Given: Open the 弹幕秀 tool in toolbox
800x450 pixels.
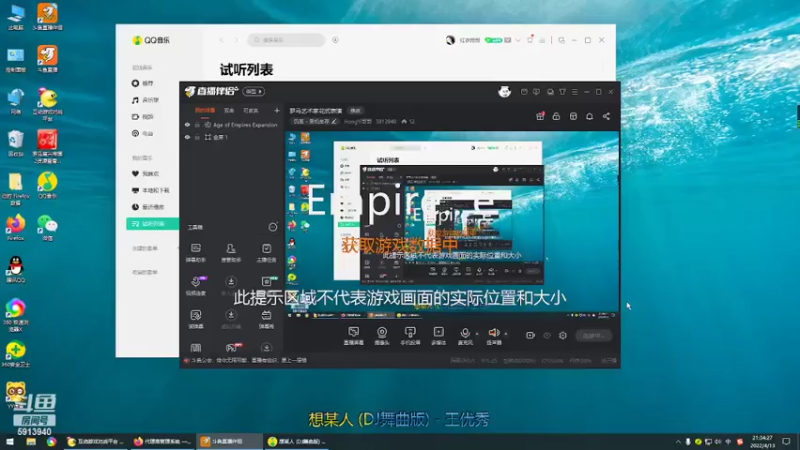Looking at the screenshot, I should click(266, 319).
